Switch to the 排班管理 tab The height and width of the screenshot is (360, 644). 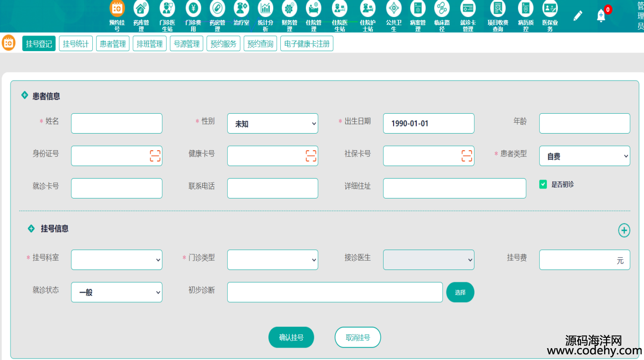click(150, 44)
